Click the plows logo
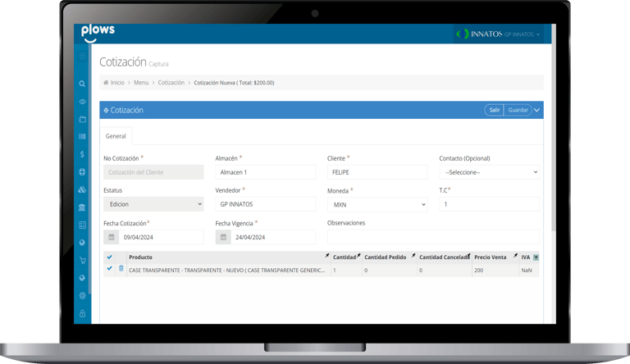This screenshot has height=364, width=630. click(x=98, y=33)
